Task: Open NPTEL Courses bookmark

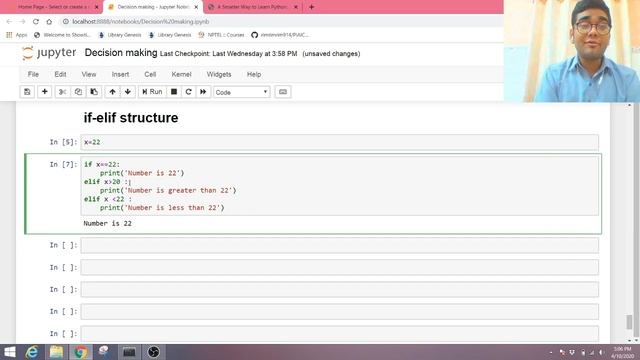Action: [x=221, y=35]
